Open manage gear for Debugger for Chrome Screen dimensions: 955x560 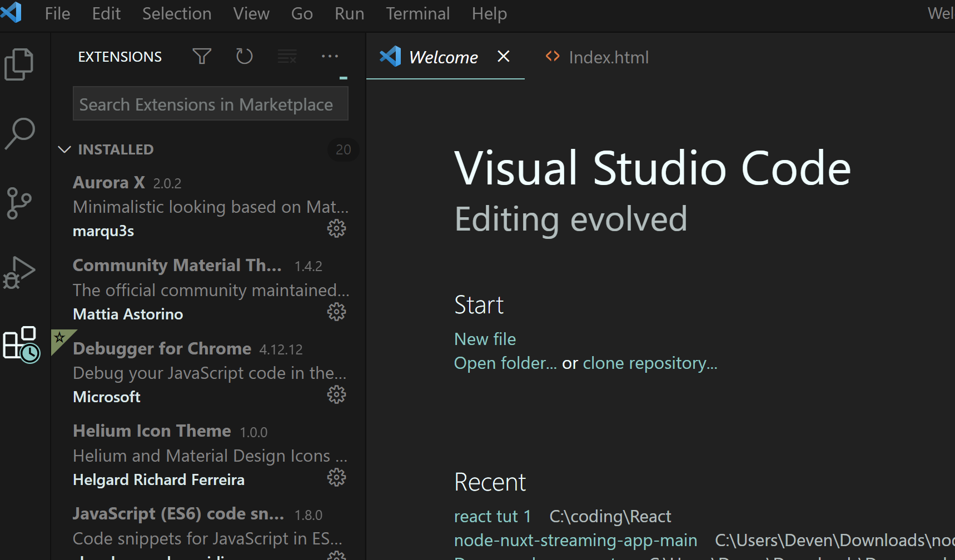336,394
